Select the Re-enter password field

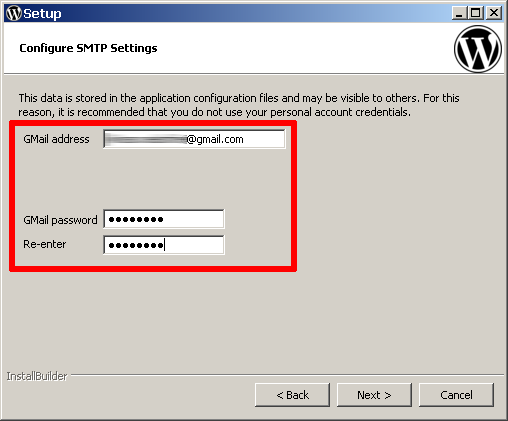coord(164,245)
